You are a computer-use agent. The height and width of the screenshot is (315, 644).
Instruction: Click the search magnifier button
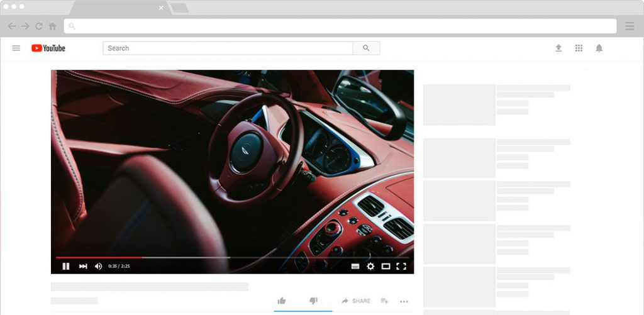click(x=367, y=48)
